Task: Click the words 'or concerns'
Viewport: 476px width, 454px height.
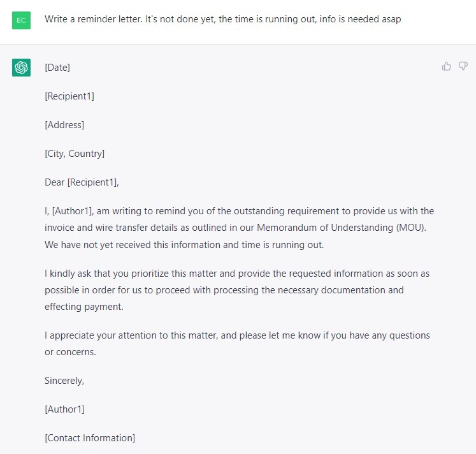Action: (x=69, y=352)
